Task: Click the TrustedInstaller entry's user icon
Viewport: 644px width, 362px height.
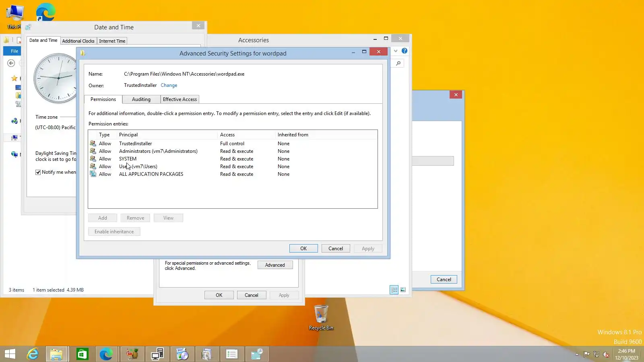Action: coord(93,144)
